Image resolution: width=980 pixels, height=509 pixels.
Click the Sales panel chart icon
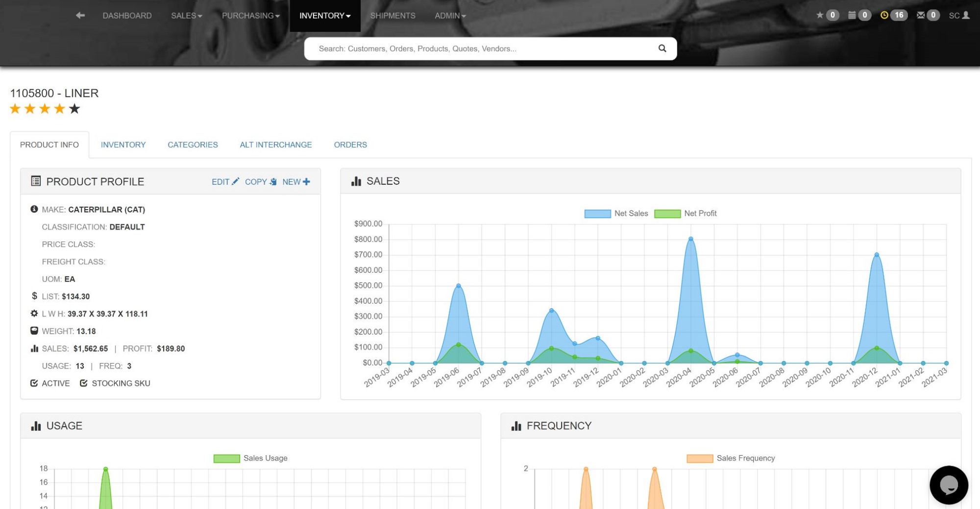[356, 181]
